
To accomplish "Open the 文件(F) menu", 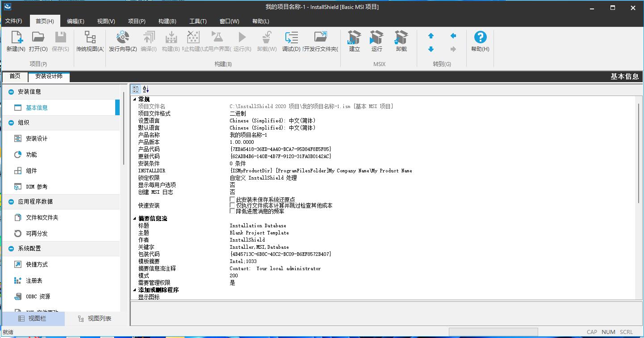I will [x=14, y=21].
